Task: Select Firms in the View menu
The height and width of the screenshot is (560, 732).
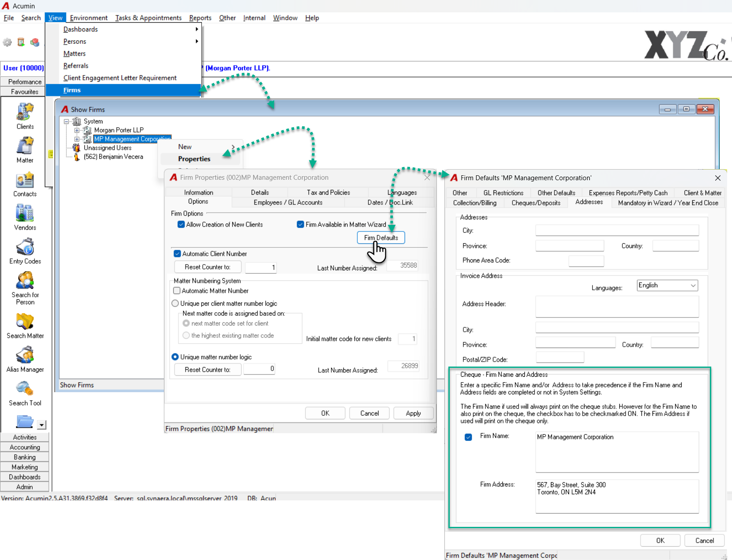Action: point(123,90)
